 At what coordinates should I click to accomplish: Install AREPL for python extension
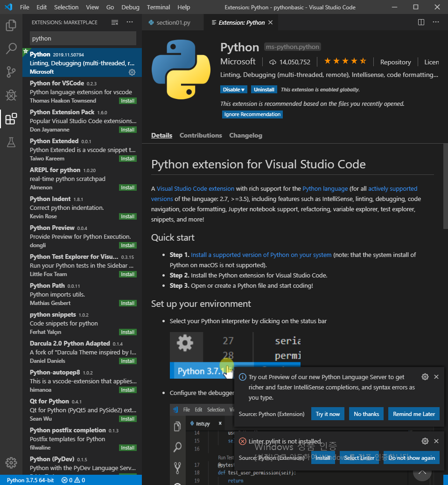(x=127, y=187)
